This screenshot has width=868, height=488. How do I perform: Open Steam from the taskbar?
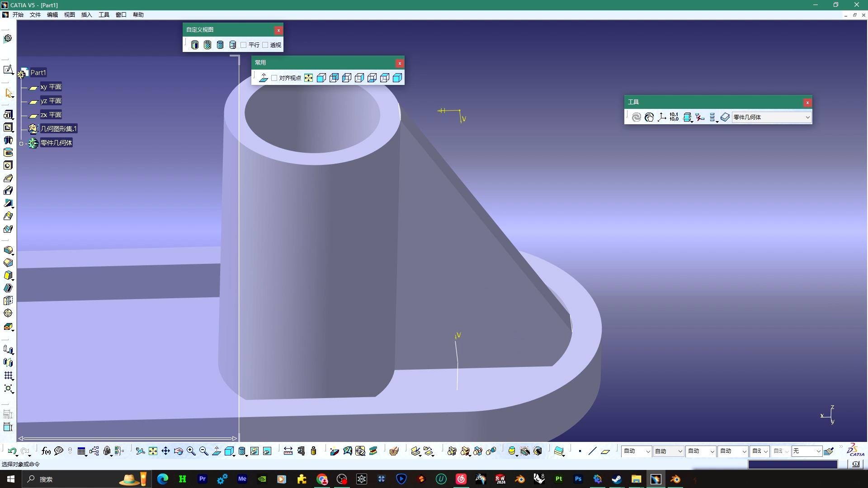[x=617, y=479]
